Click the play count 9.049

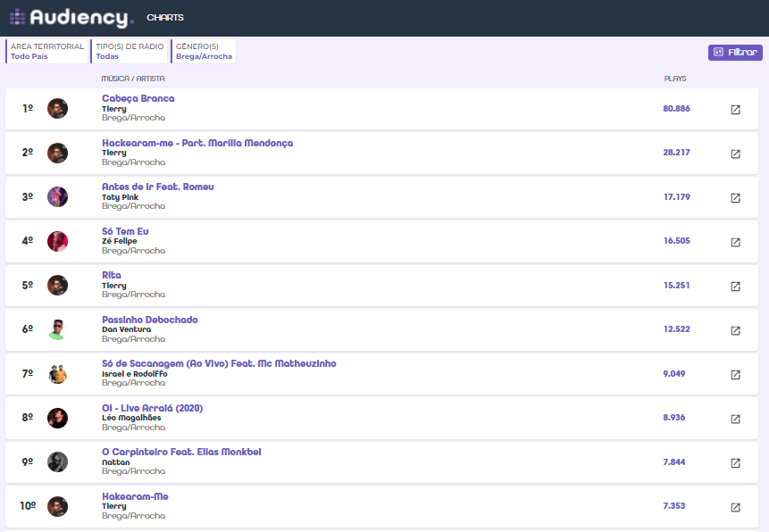click(x=674, y=374)
